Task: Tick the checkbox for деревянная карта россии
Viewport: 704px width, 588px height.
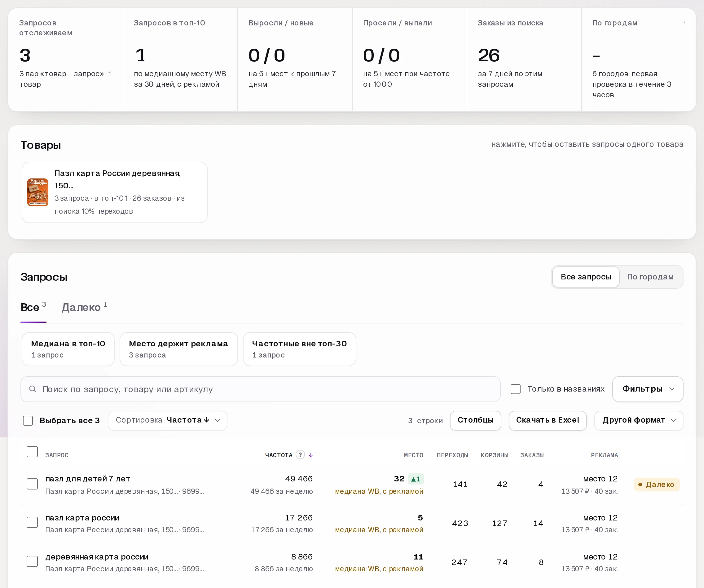Action: point(32,561)
